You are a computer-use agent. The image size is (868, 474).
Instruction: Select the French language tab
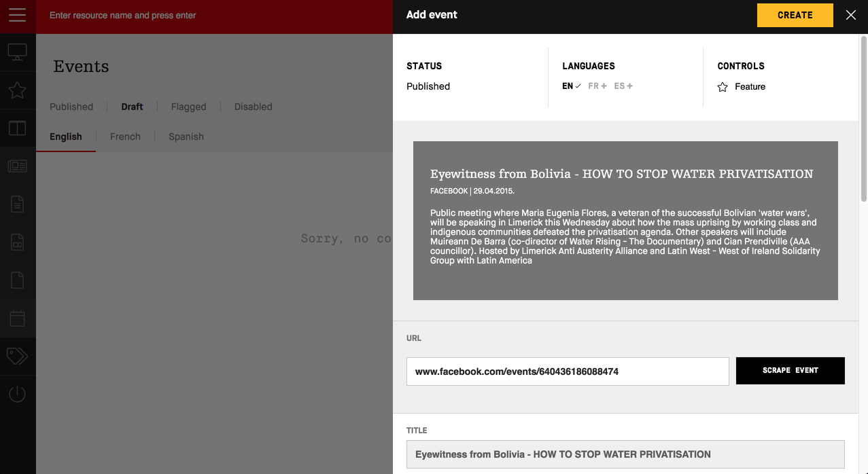(125, 136)
